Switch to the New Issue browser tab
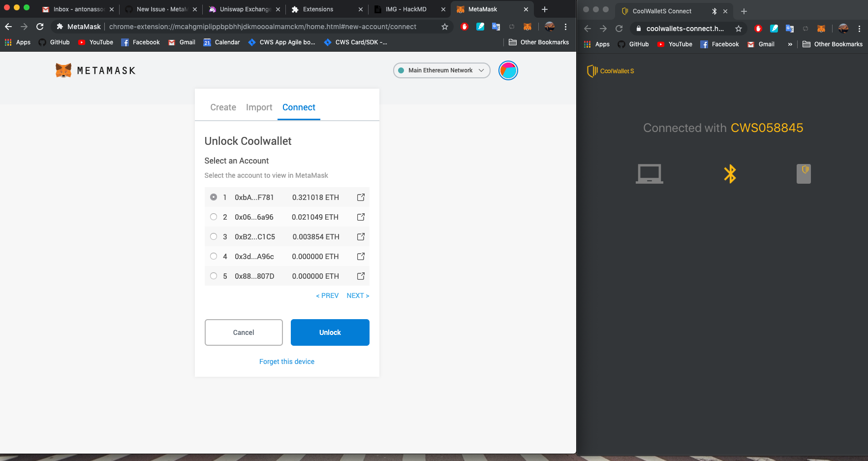Screen dimensions: 868x461 point(162,9)
